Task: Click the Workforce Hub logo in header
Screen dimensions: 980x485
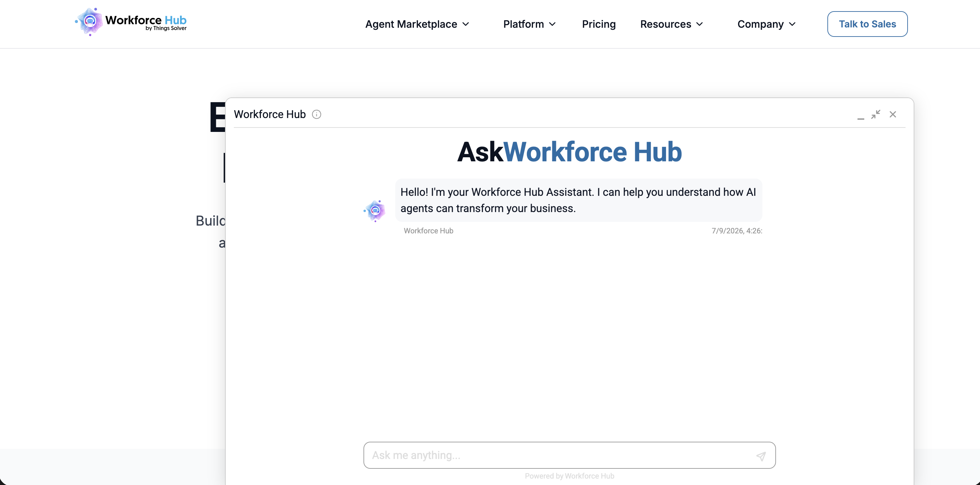Action: [131, 22]
